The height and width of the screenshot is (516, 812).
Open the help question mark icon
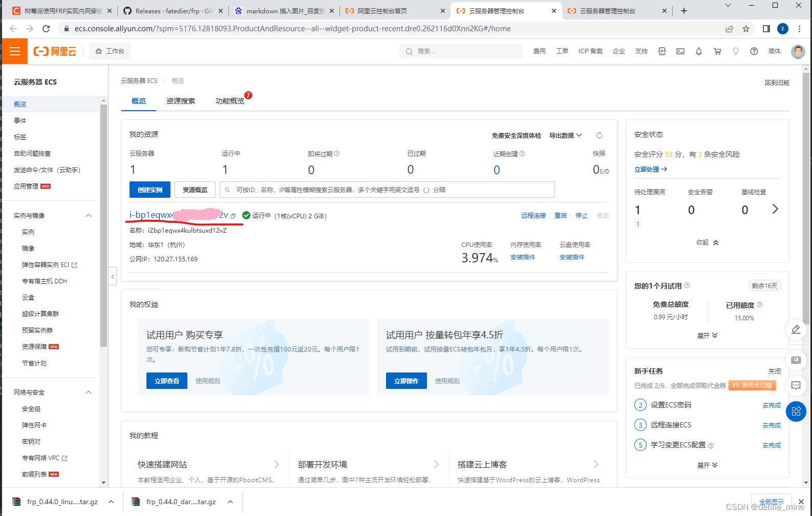754,51
